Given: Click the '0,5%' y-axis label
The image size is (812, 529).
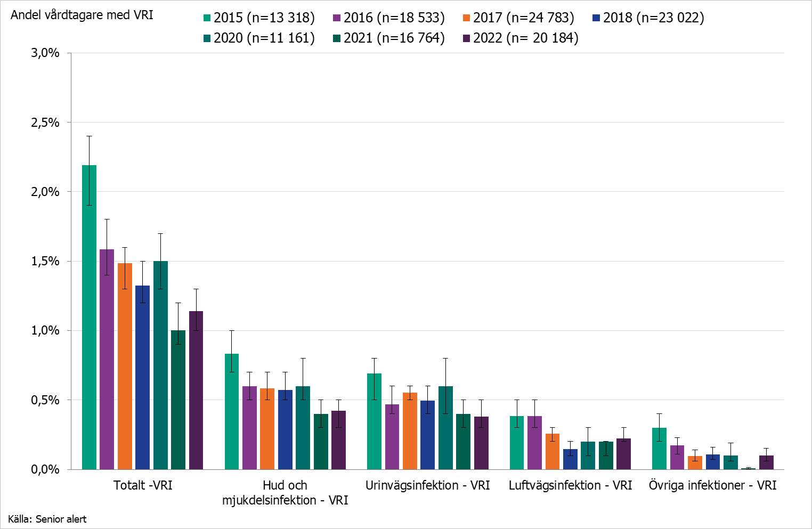Looking at the screenshot, I should 45,400.
